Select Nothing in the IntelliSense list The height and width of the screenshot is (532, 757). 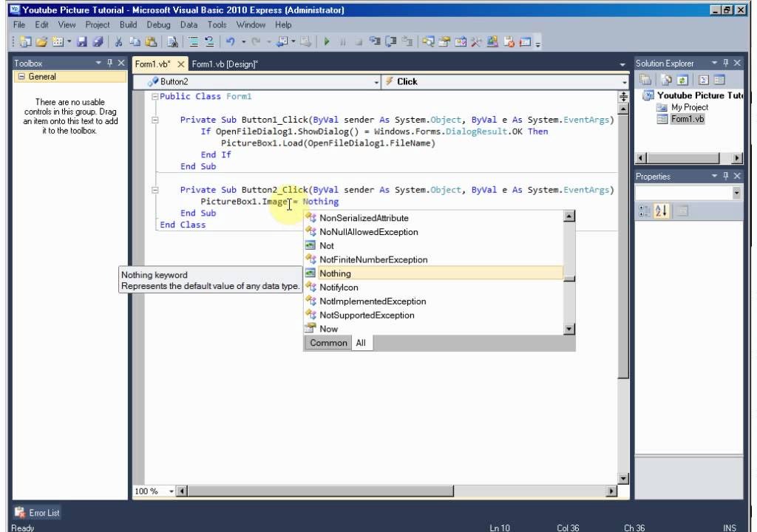(433, 273)
